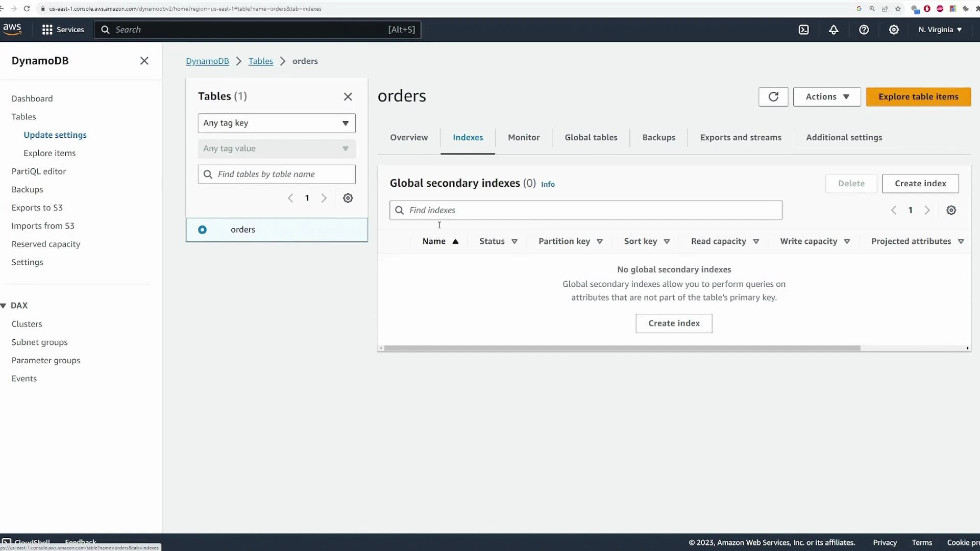The width and height of the screenshot is (980, 551).
Task: Launch CloudShell from the top toolbar icon
Action: tap(803, 30)
